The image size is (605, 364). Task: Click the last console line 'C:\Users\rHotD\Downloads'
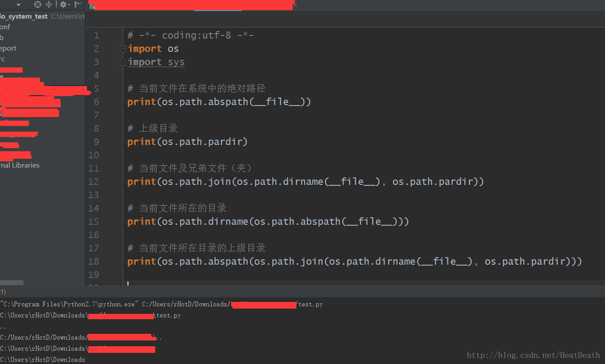(43, 360)
